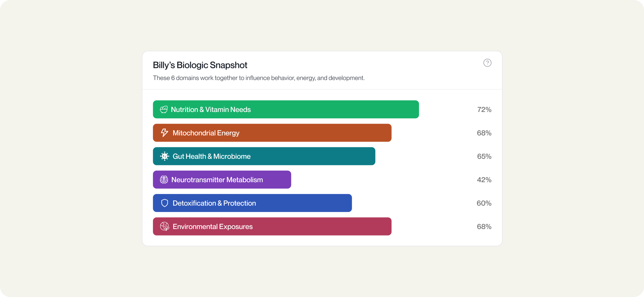This screenshot has height=297, width=644.
Task: Click the shield detoxification icon
Action: coord(164,203)
